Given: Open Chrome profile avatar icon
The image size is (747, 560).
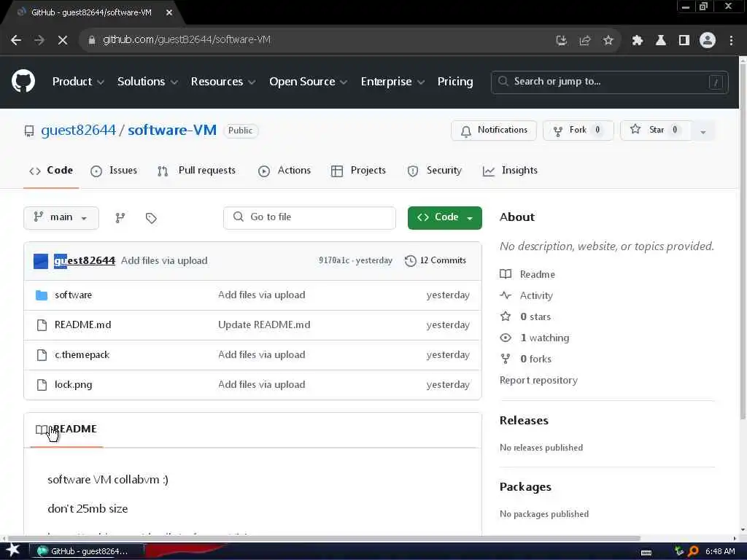Looking at the screenshot, I should pyautogui.click(x=708, y=41).
